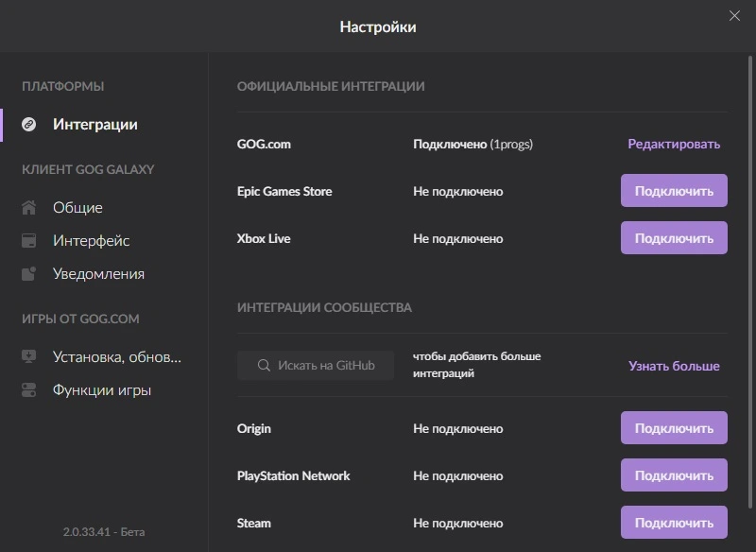Viewport: 756px width, 552px height.
Task: Click the Уведомления notification icon
Action: tap(29, 273)
